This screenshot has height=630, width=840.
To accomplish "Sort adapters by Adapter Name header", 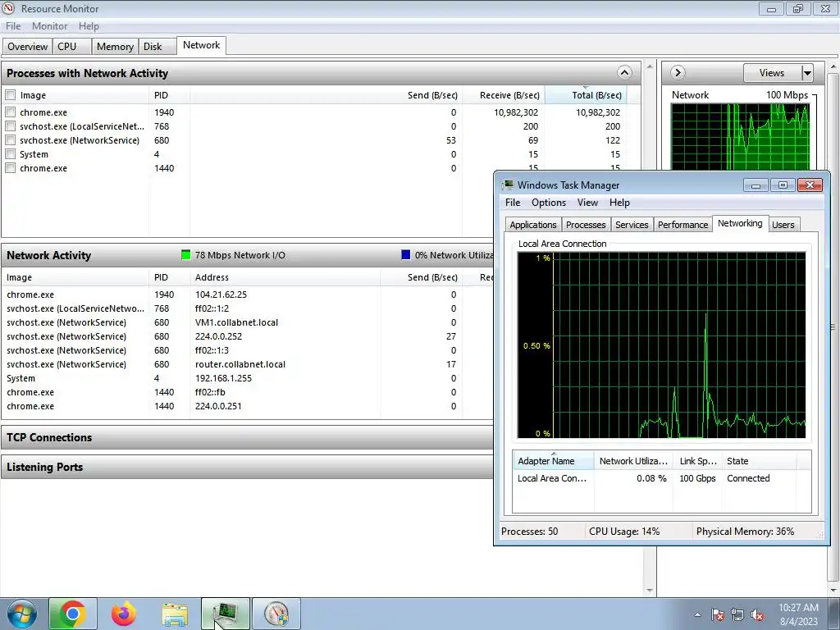I will (553, 461).
